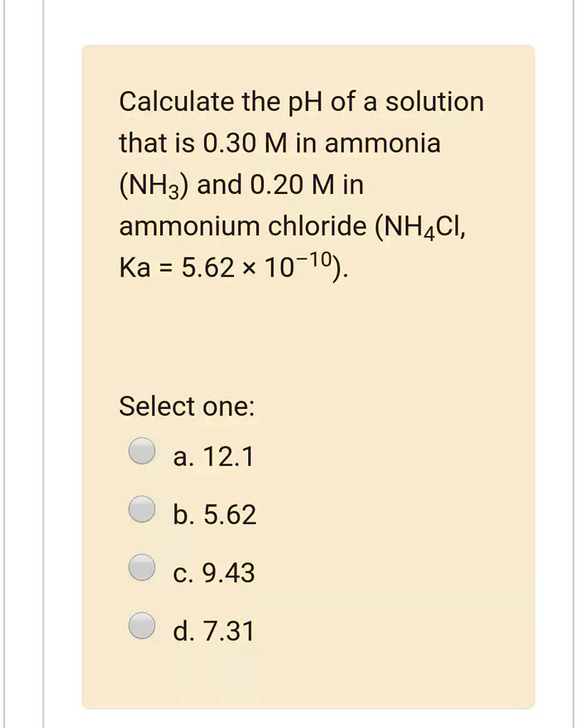Choose the radio button beside 5.62

coord(142,509)
